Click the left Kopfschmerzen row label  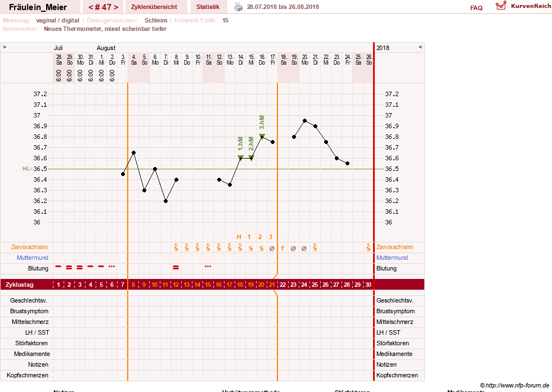[x=28, y=375]
